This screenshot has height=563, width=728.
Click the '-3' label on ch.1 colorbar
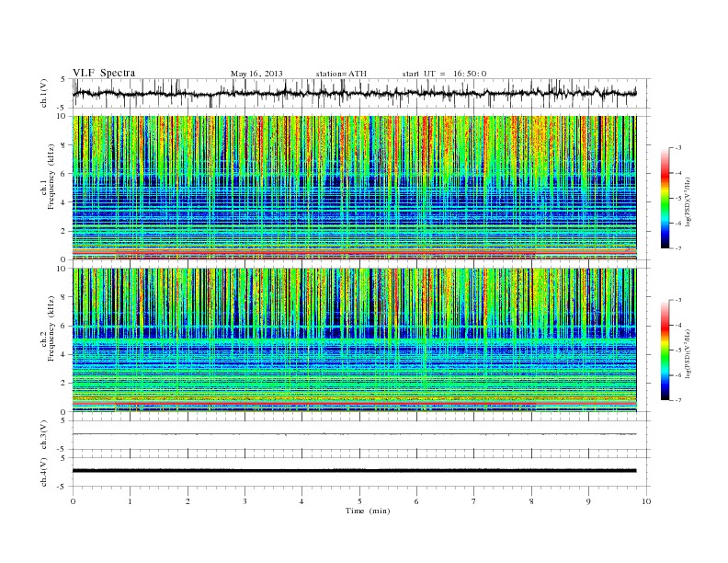click(678, 148)
